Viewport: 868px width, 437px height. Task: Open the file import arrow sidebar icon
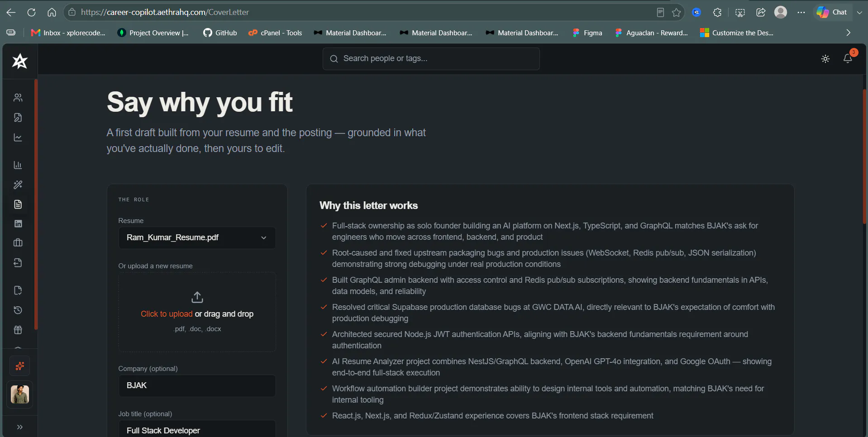[18, 263]
